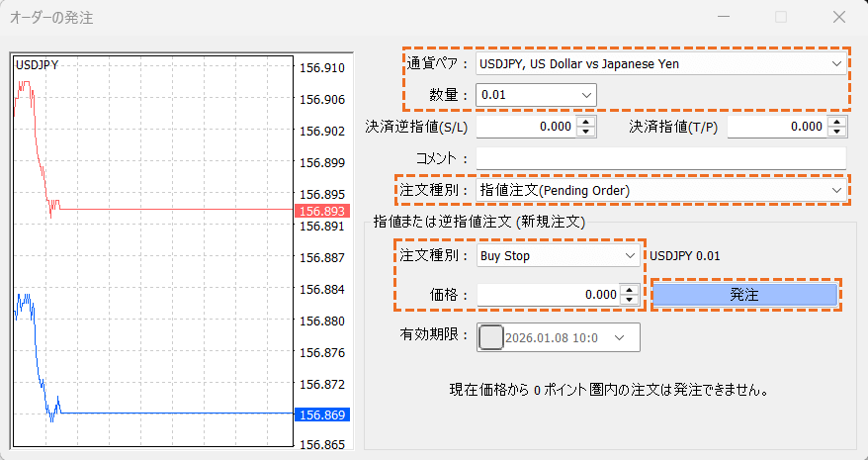Click the コメント comment text field

[661, 158]
